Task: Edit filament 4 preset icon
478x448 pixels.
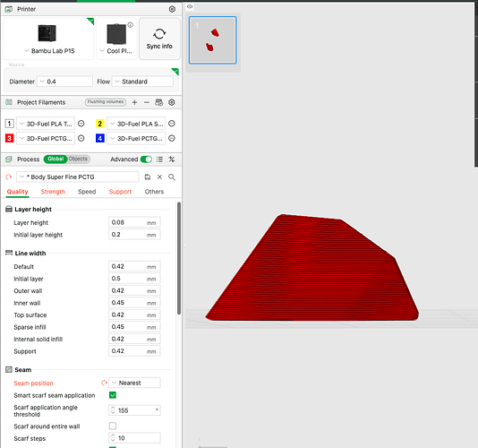Action: pos(172,138)
